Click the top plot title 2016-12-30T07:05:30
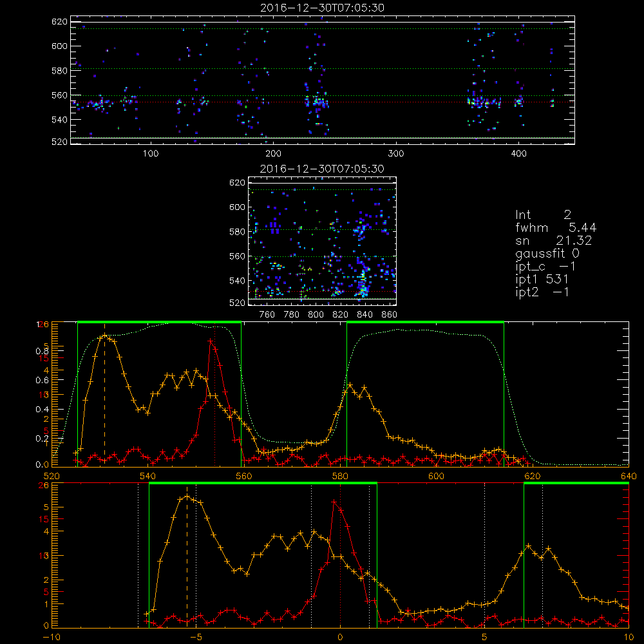 (x=323, y=8)
